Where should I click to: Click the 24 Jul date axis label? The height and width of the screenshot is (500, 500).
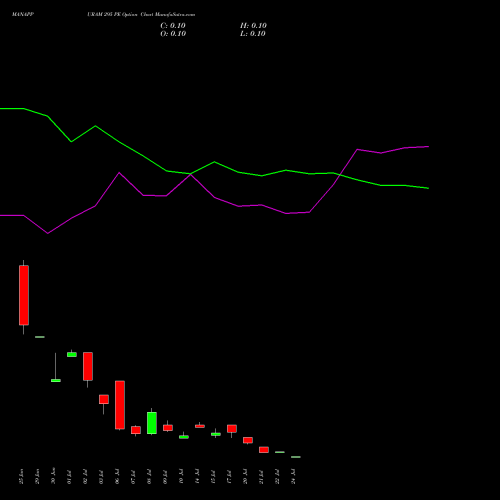coord(293,476)
